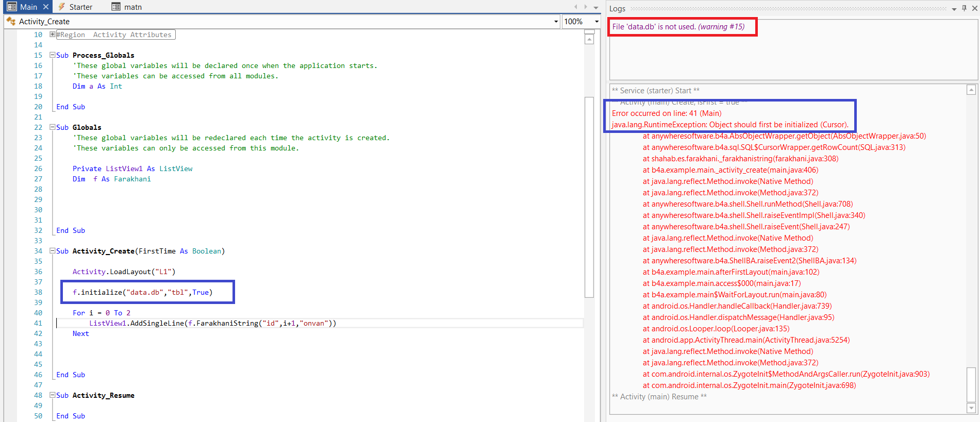Viewport: 980px width, 422px height.
Task: Click the code editor scroll up arrow
Action: point(589,40)
